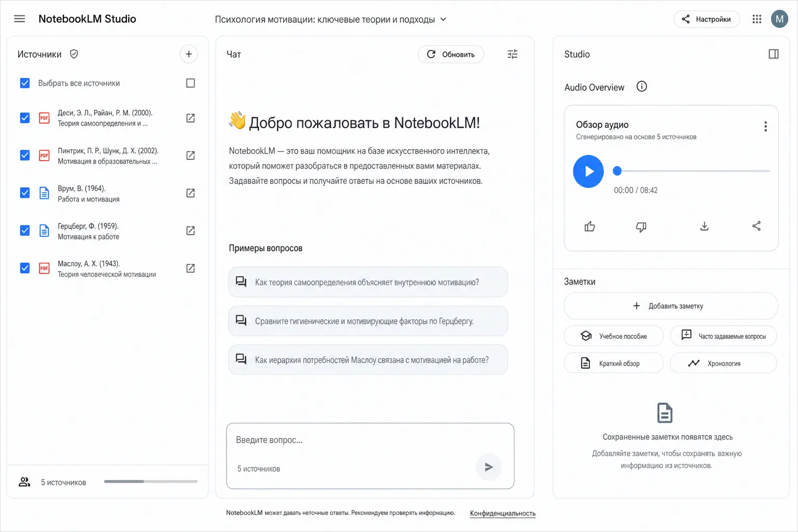Screen dimensions: 798x532
Task: Show Audio Overview info icon
Action: (642, 87)
